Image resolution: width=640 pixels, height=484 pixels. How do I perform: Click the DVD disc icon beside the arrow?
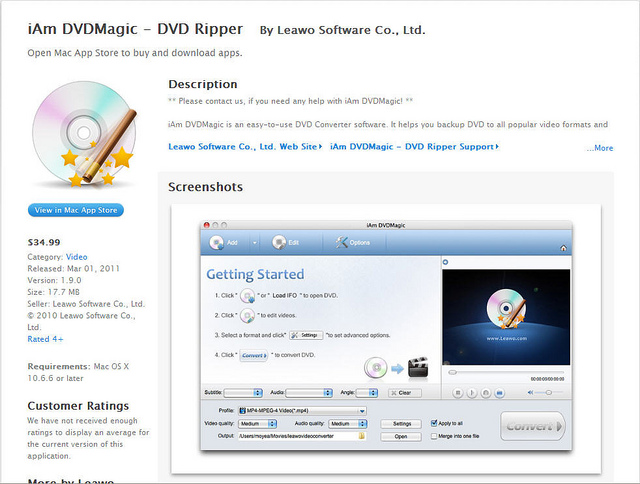pyautogui.click(x=375, y=368)
